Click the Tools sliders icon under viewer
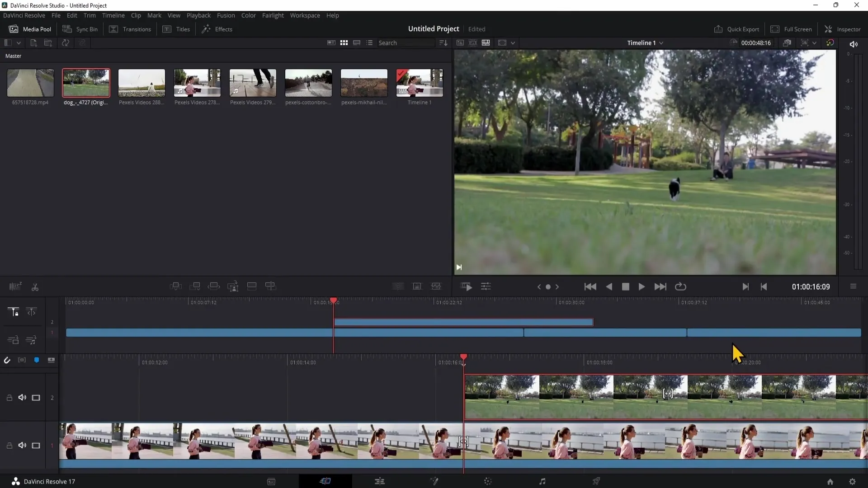 point(486,287)
